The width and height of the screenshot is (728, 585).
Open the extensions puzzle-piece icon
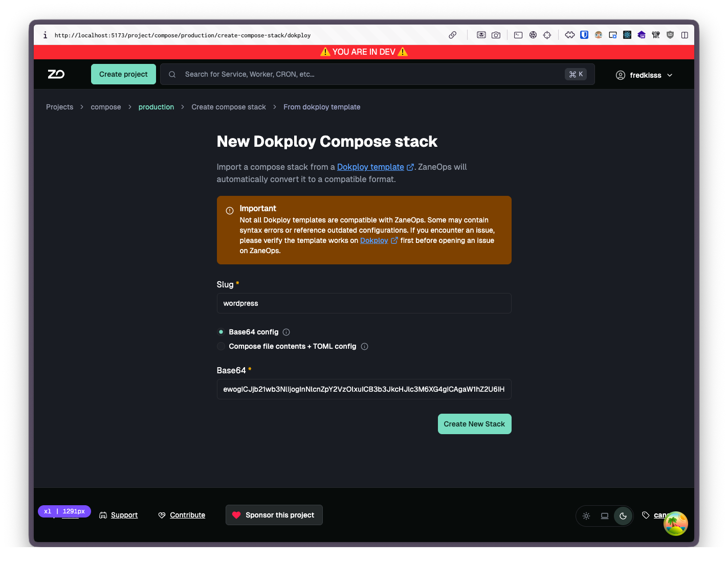(x=570, y=35)
